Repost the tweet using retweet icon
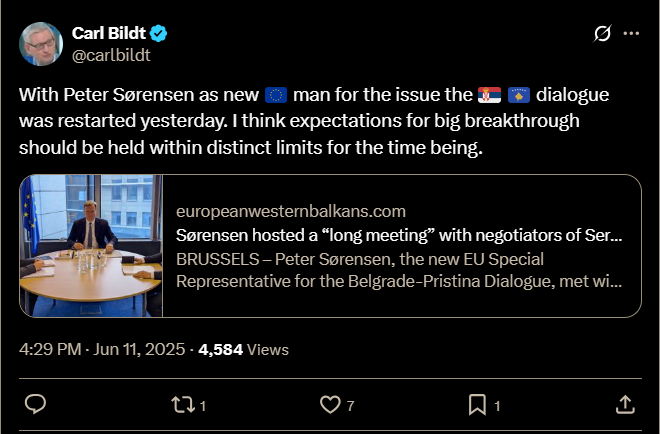The height and width of the screenshot is (434, 660). [x=183, y=405]
